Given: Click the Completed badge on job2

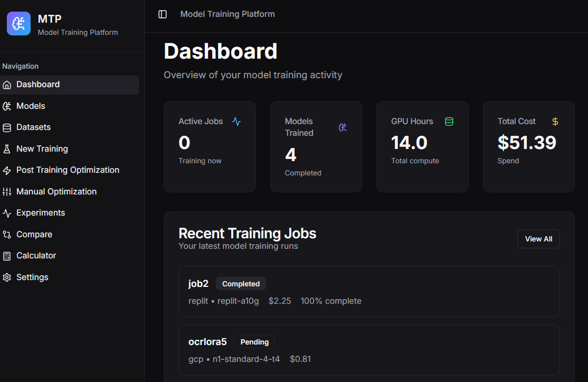Looking at the screenshot, I should 241,284.
